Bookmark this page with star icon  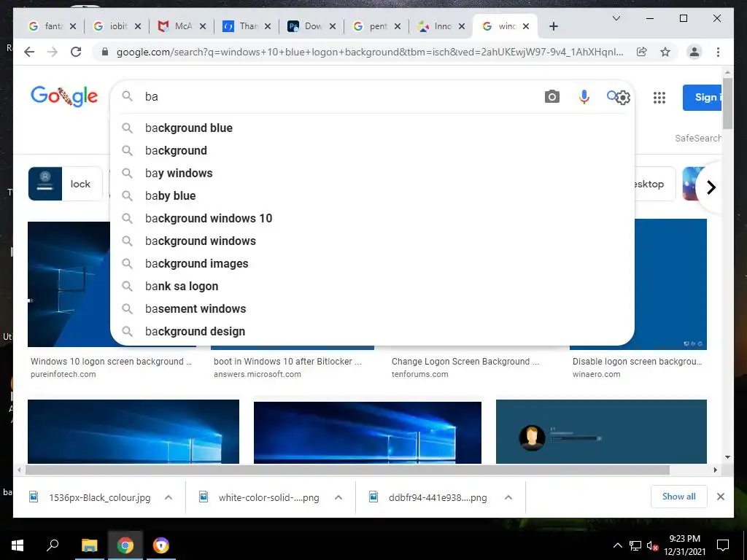(665, 52)
